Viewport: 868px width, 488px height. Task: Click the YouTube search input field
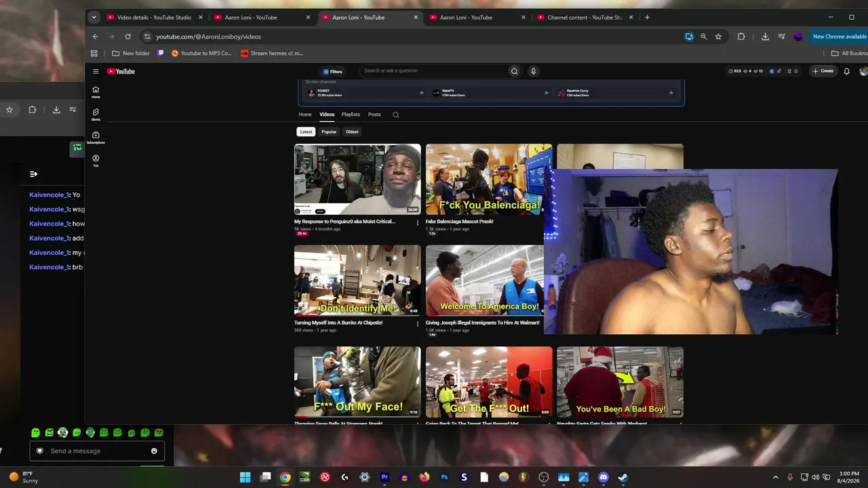pos(435,71)
